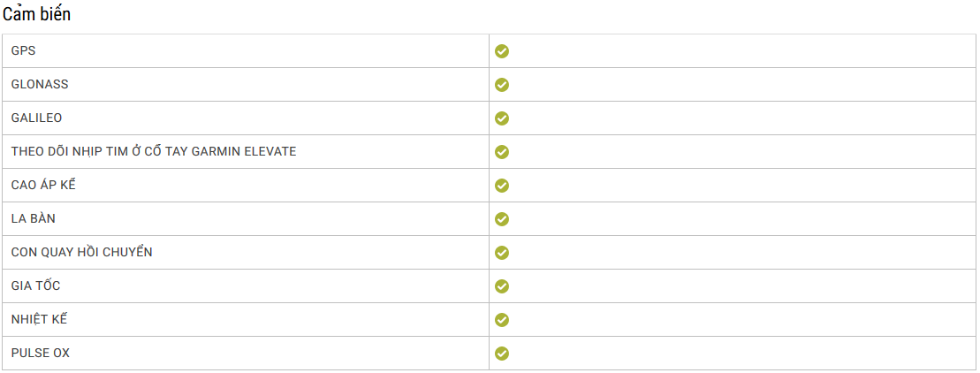Click the NHIỆT KẾ checkmark icon
The height and width of the screenshot is (373, 980).
501,320
